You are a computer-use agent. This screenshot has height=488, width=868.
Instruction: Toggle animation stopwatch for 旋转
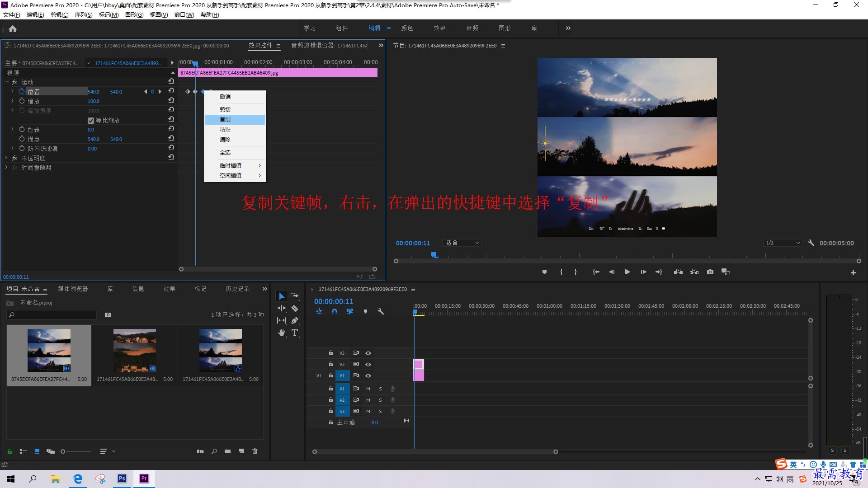click(22, 129)
